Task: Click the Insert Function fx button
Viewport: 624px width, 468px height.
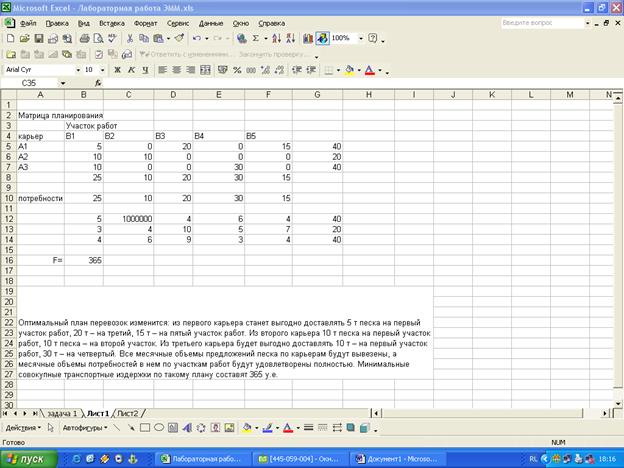Action: pyautogui.click(x=98, y=83)
